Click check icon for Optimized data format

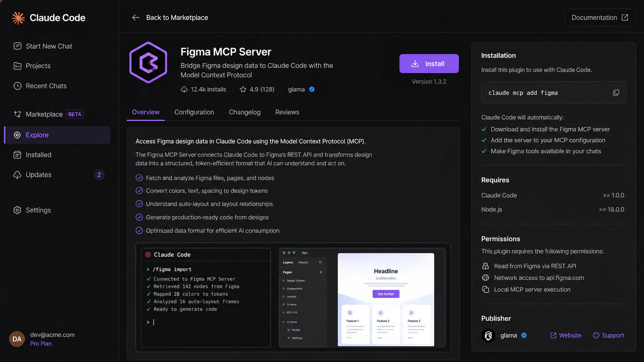click(x=139, y=231)
